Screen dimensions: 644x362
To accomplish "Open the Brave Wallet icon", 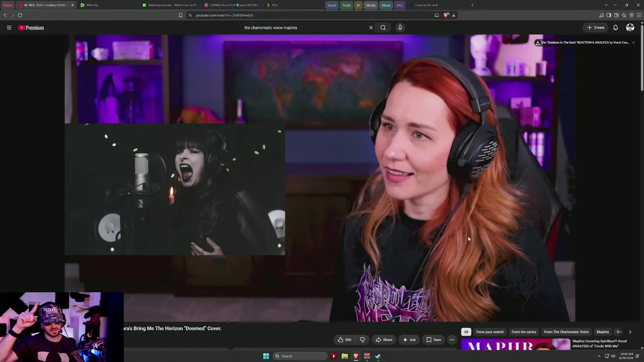I will coord(616,15).
